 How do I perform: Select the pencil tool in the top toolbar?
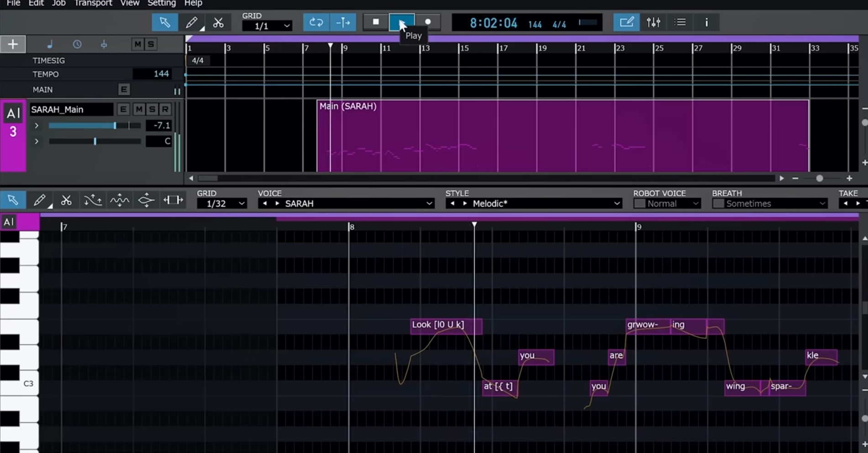coord(192,22)
